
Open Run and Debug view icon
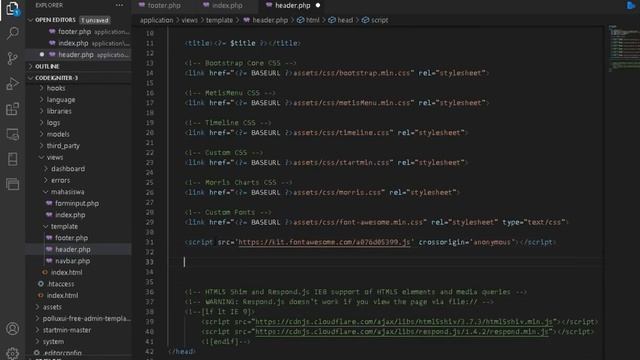13,84
